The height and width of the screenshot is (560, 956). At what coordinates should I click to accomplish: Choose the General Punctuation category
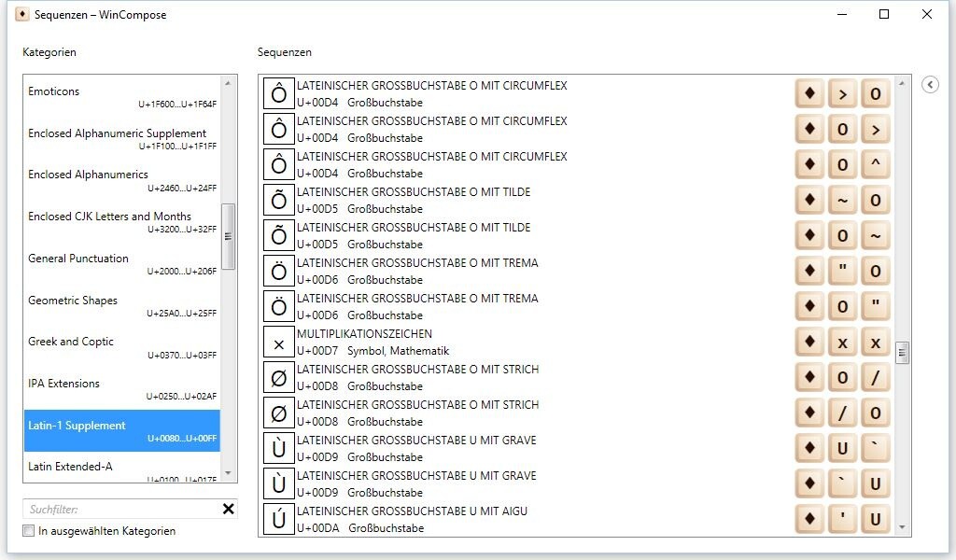tap(122, 264)
